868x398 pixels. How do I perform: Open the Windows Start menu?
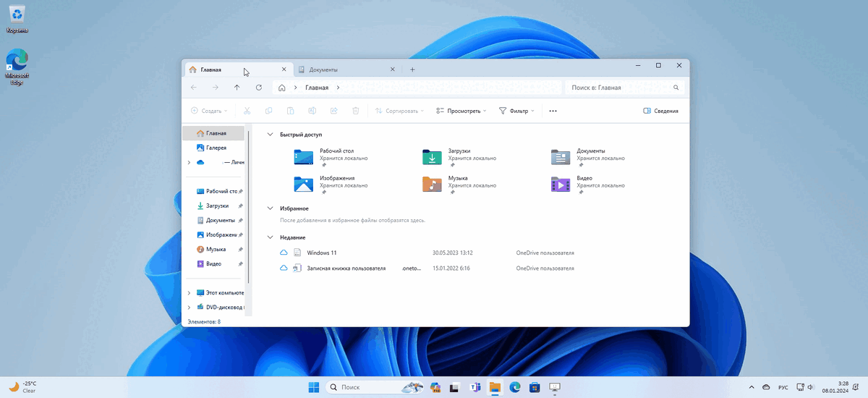click(x=314, y=387)
